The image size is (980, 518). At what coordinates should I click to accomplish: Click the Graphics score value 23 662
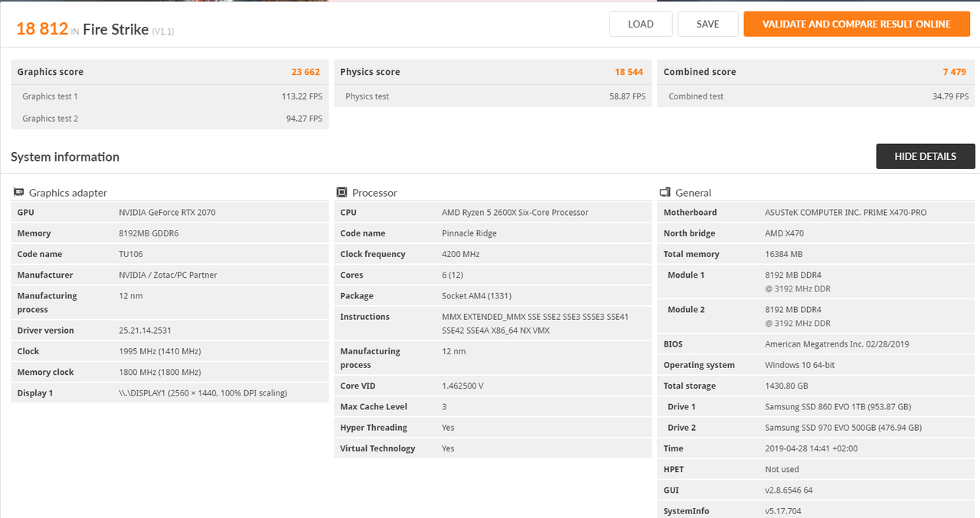(x=305, y=72)
